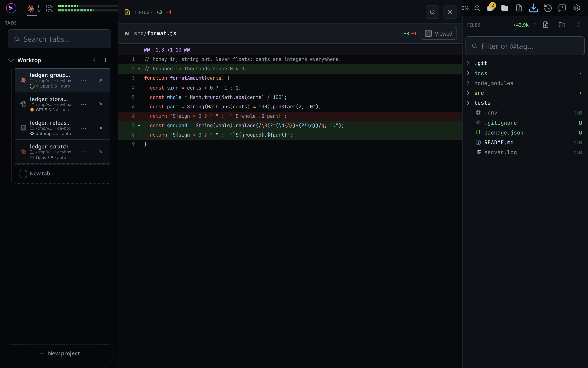Click the new file icon in Files panel

pyautogui.click(x=546, y=25)
